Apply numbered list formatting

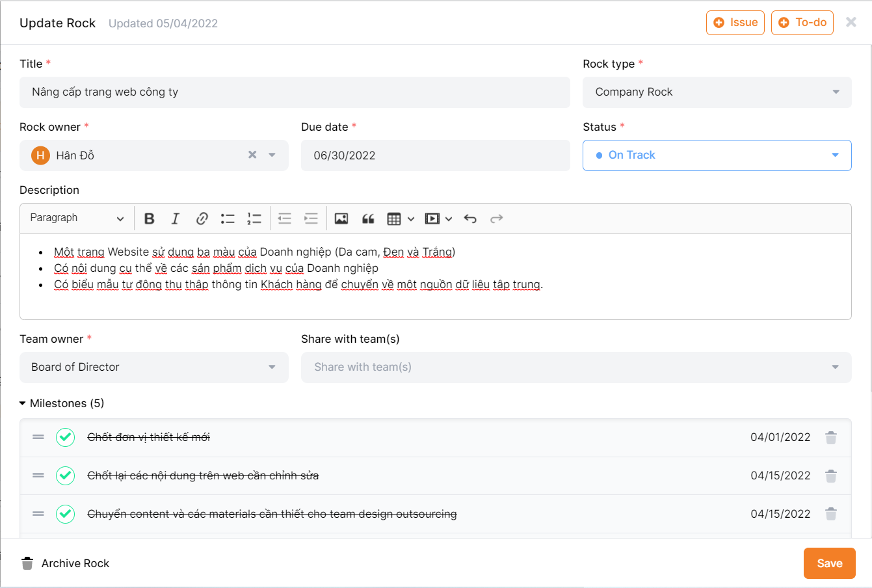point(254,219)
